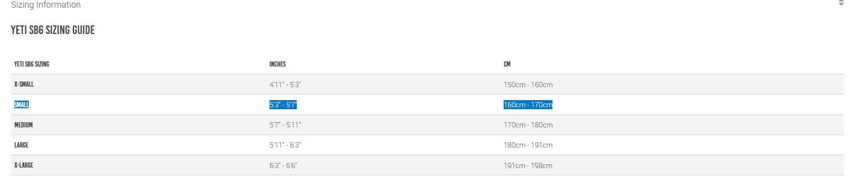The height and width of the screenshot is (194, 868).
Task: Select the X-SMALL size row label
Action: (24, 84)
